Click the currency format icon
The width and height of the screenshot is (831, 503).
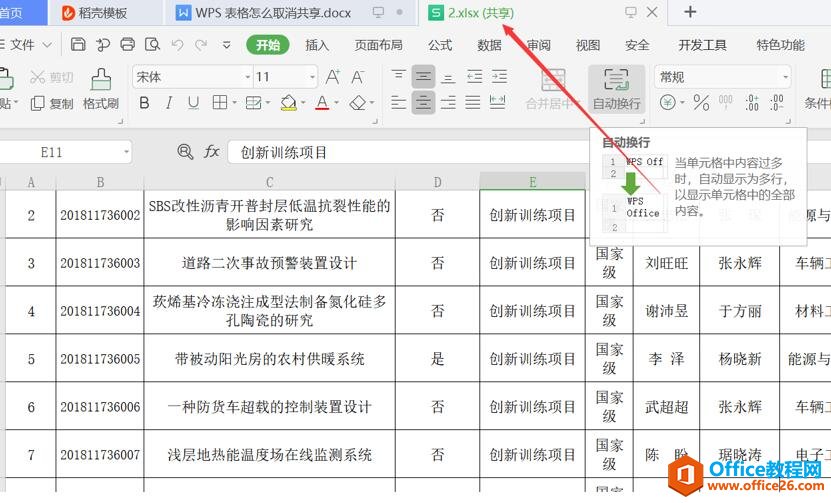pos(668,102)
